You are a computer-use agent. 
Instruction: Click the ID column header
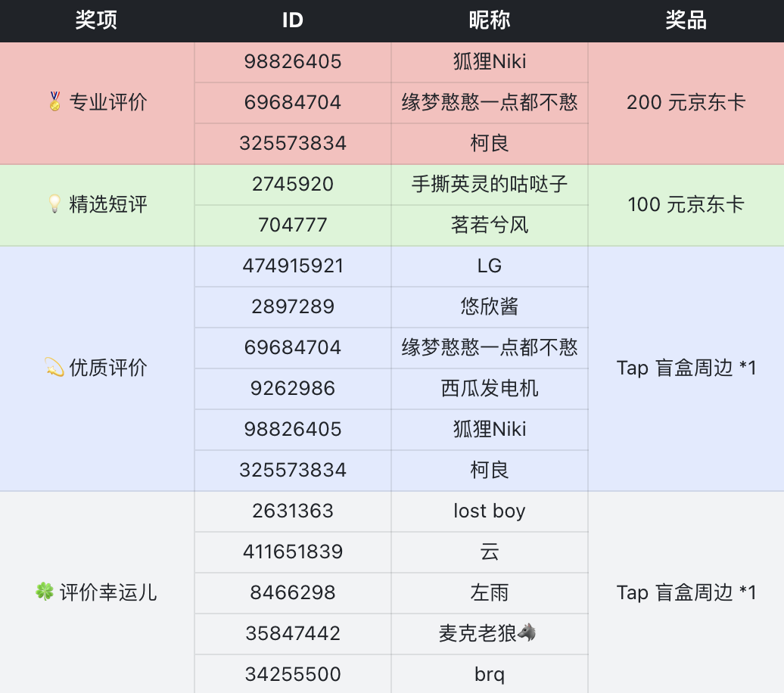click(x=292, y=20)
